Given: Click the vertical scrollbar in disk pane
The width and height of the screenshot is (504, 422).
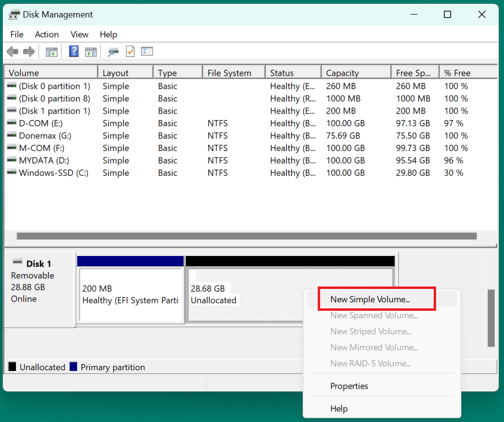Looking at the screenshot, I should 491,318.
